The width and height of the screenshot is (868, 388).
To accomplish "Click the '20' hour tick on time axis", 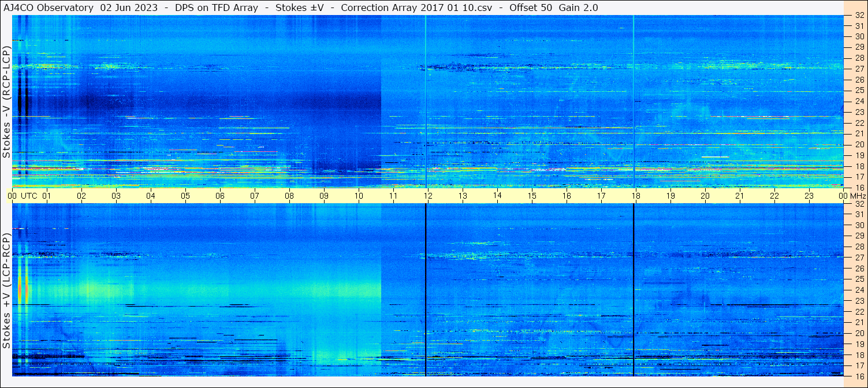I will point(705,196).
